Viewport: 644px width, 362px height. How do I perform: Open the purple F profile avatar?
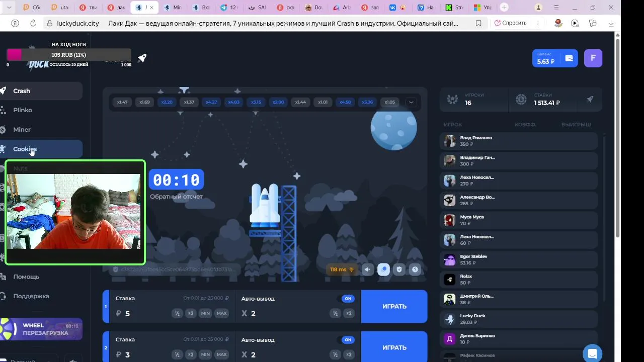[593, 58]
